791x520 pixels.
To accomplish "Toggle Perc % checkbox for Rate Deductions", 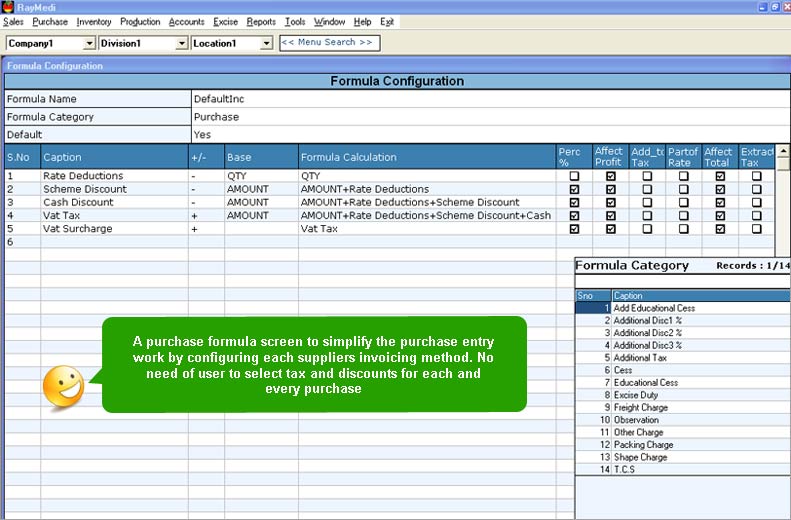I will (574, 176).
